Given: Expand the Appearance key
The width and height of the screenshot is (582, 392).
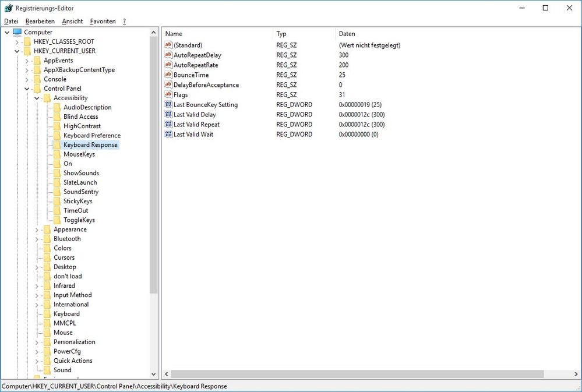Looking at the screenshot, I should click(x=37, y=229).
